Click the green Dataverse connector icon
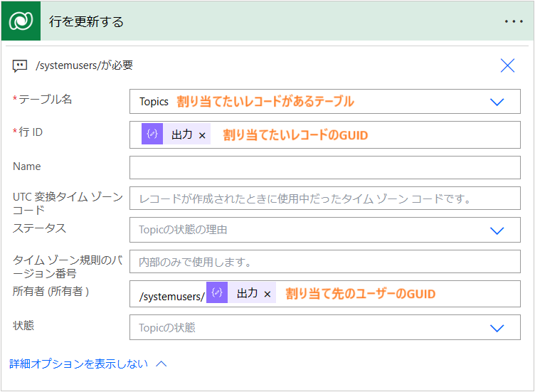 (21, 21)
